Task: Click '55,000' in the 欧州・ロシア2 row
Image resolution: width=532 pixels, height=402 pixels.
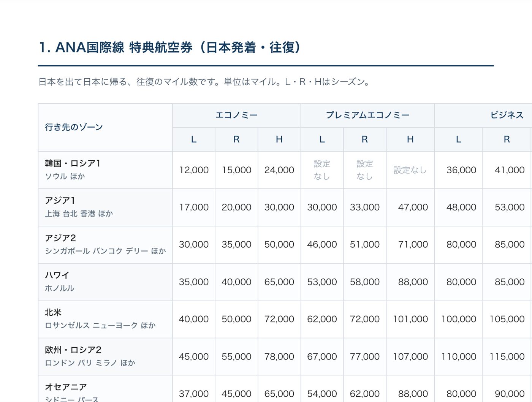Action: click(236, 357)
